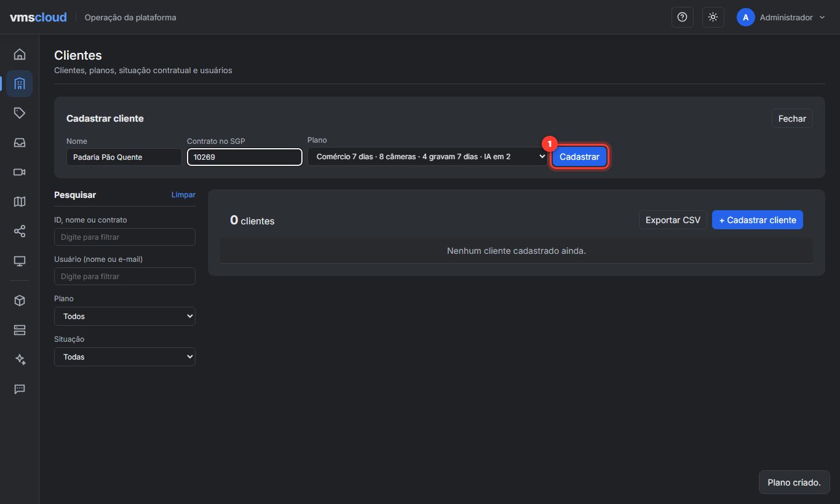Expand the Administrador account menu chevron

(822, 17)
